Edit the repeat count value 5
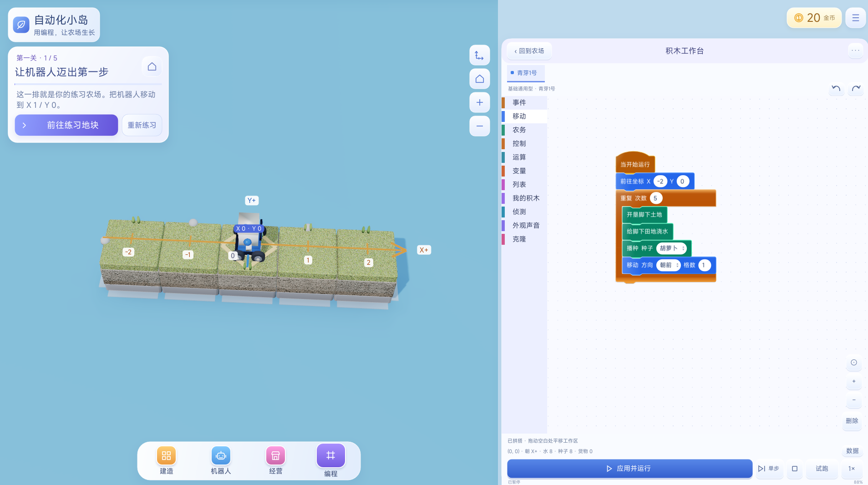 click(656, 198)
